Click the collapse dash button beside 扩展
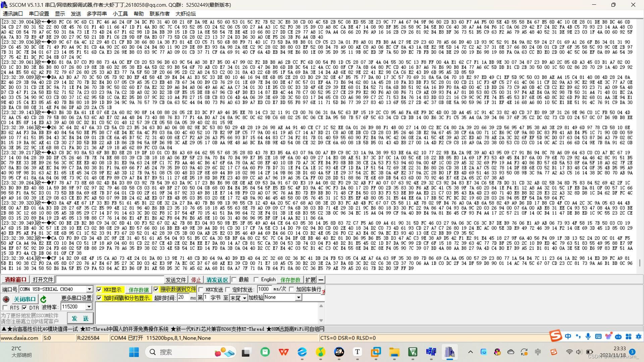The height and width of the screenshot is (362, 644). pos(321,280)
